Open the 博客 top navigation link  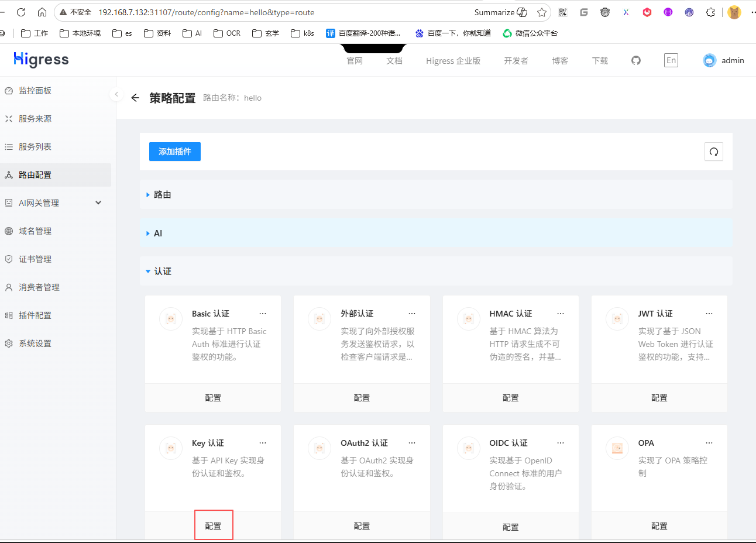560,61
